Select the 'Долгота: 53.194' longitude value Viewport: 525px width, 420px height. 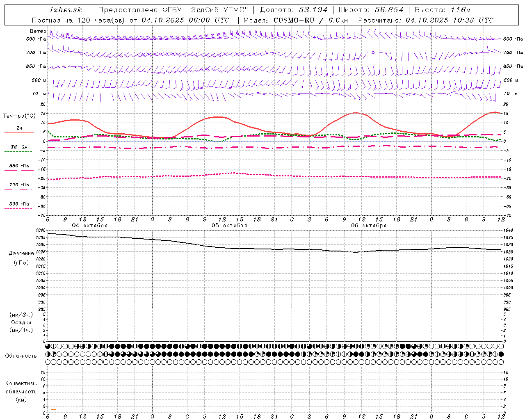pos(294,10)
